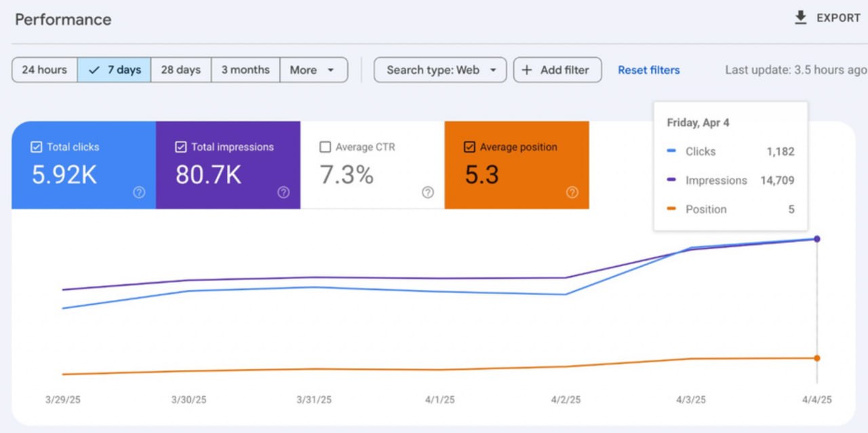Uncheck the Total clicks checkbox

point(37,147)
